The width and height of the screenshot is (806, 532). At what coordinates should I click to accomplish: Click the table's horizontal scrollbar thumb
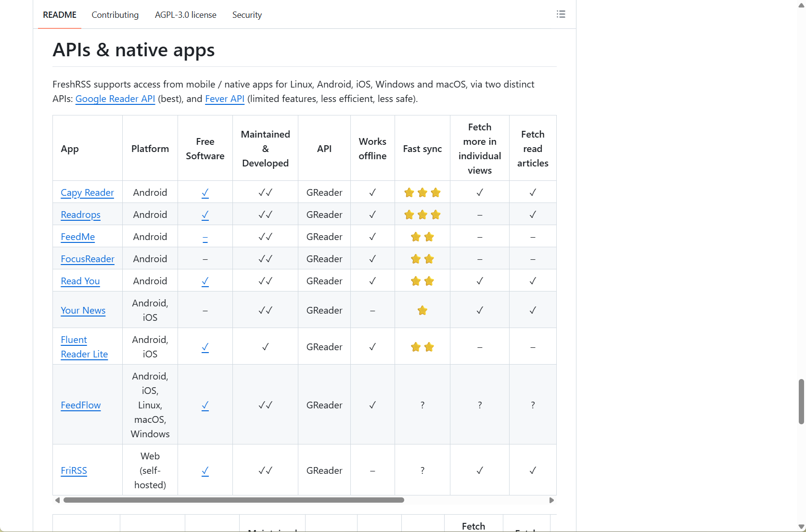coord(234,500)
